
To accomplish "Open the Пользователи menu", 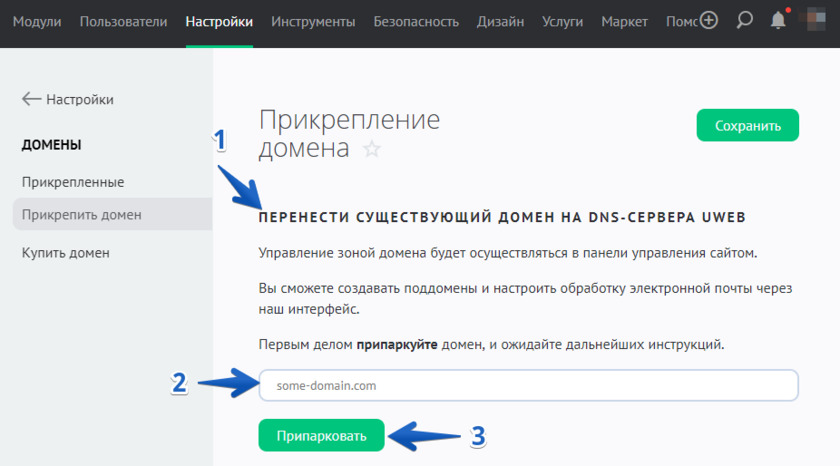I will [125, 21].
